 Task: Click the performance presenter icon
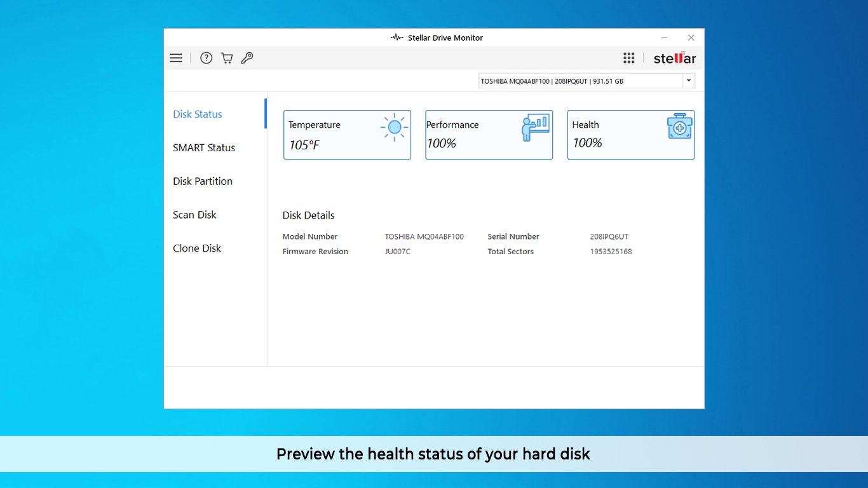click(535, 128)
